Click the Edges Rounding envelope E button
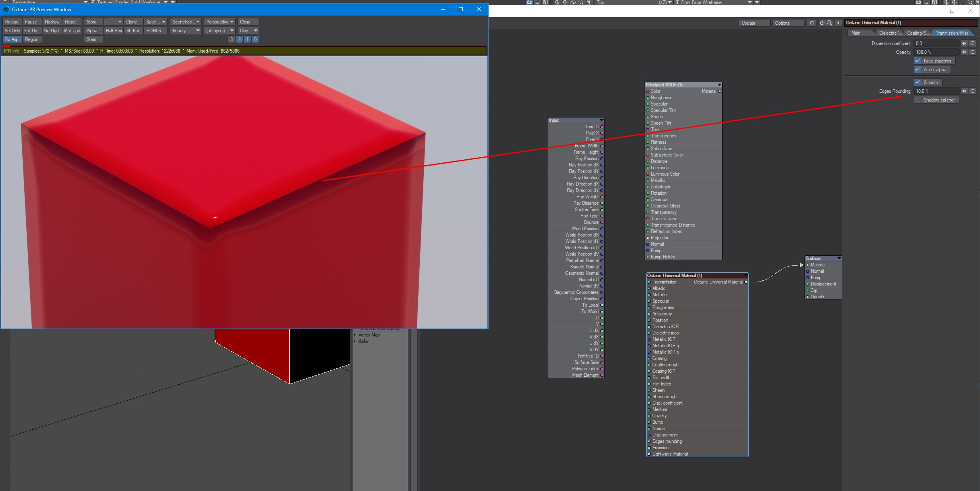Image resolution: width=980 pixels, height=491 pixels. point(972,91)
